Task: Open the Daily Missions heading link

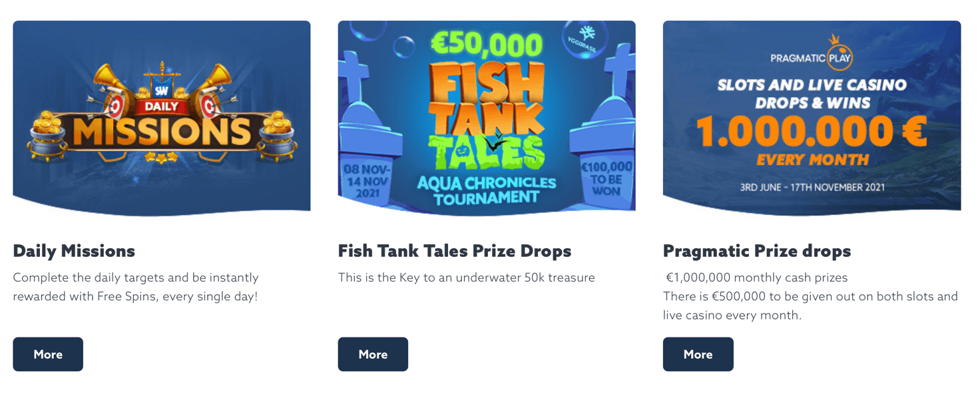Action: coord(74,251)
